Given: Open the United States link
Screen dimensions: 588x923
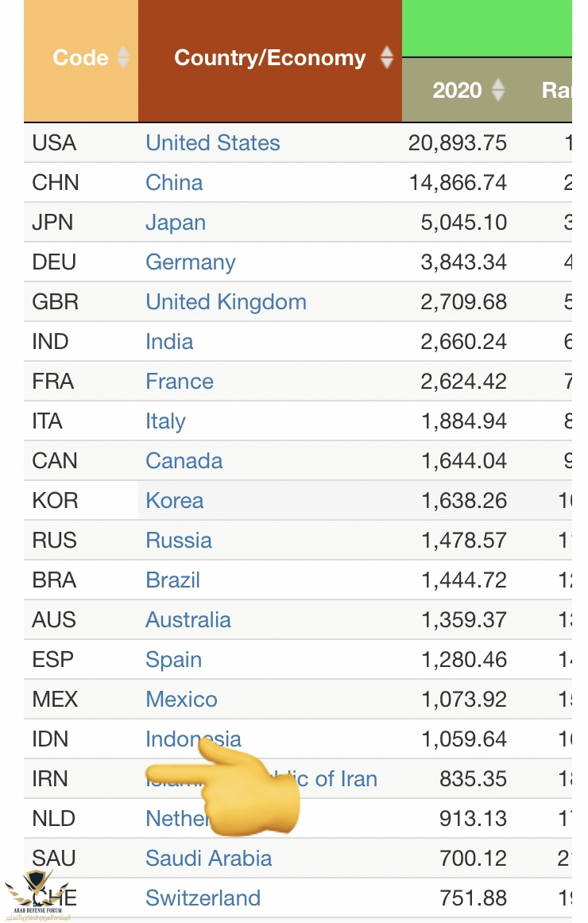Looking at the screenshot, I should coord(213,143).
